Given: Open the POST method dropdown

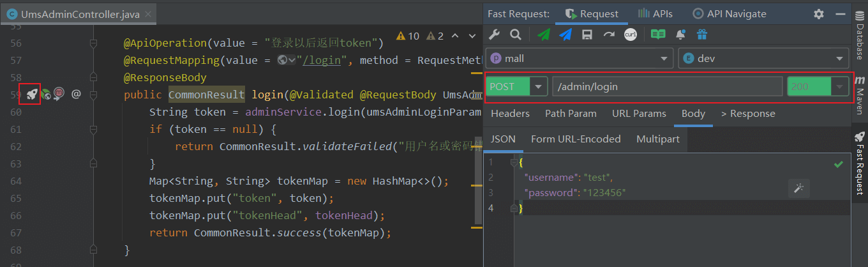Looking at the screenshot, I should [539, 86].
